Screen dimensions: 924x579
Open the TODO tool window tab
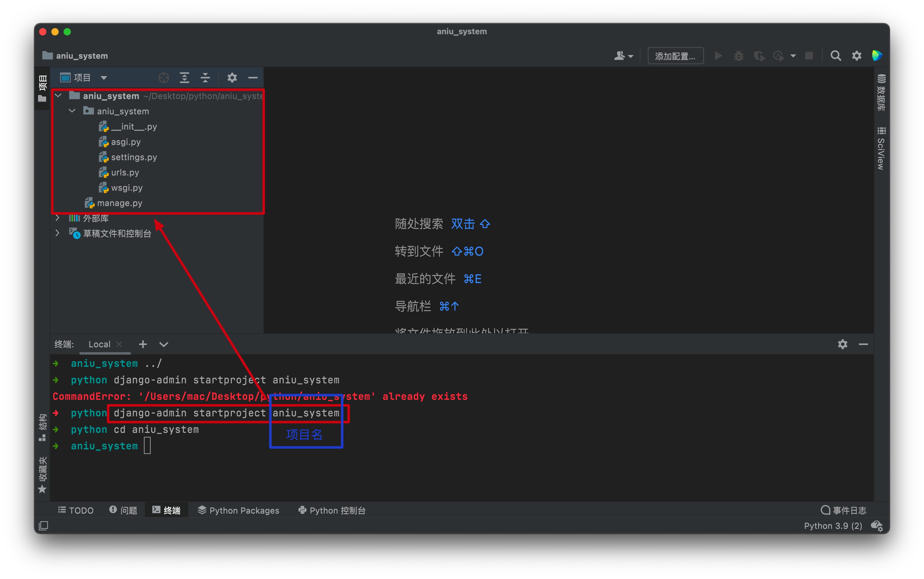tap(76, 511)
